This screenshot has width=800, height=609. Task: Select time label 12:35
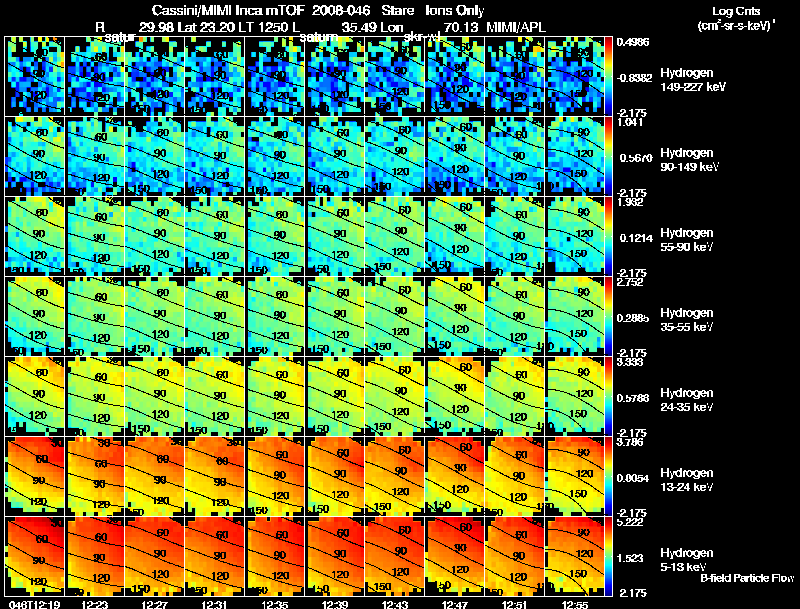point(275,604)
